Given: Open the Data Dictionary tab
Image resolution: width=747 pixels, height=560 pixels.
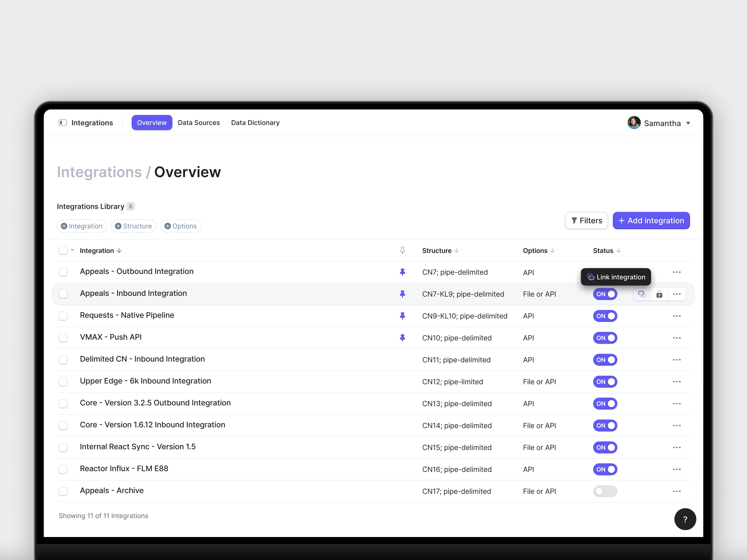Looking at the screenshot, I should 255,123.
